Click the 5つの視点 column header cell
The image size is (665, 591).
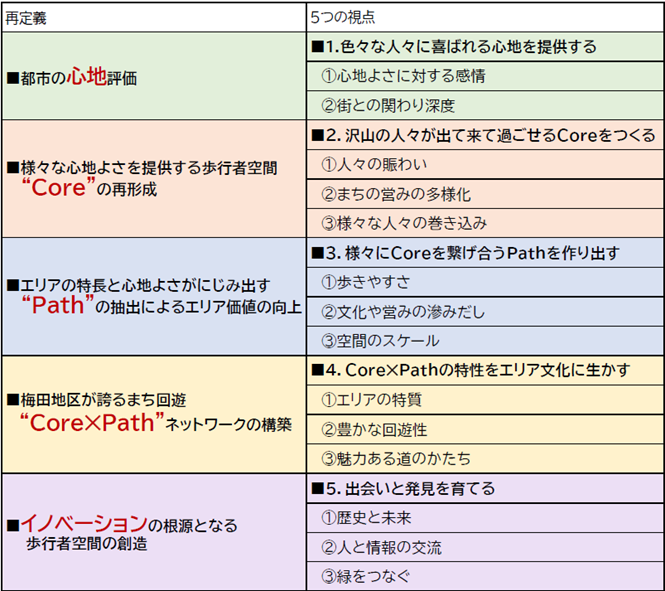click(484, 17)
